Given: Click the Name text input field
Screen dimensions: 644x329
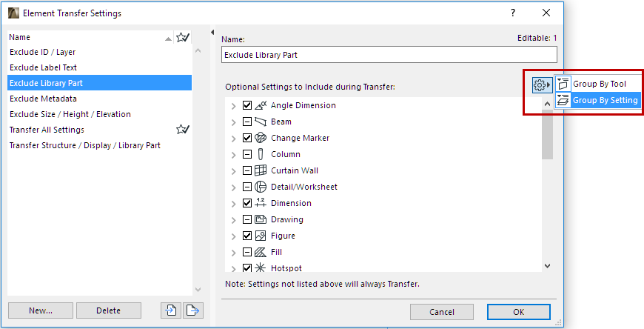Looking at the screenshot, I should pos(389,55).
